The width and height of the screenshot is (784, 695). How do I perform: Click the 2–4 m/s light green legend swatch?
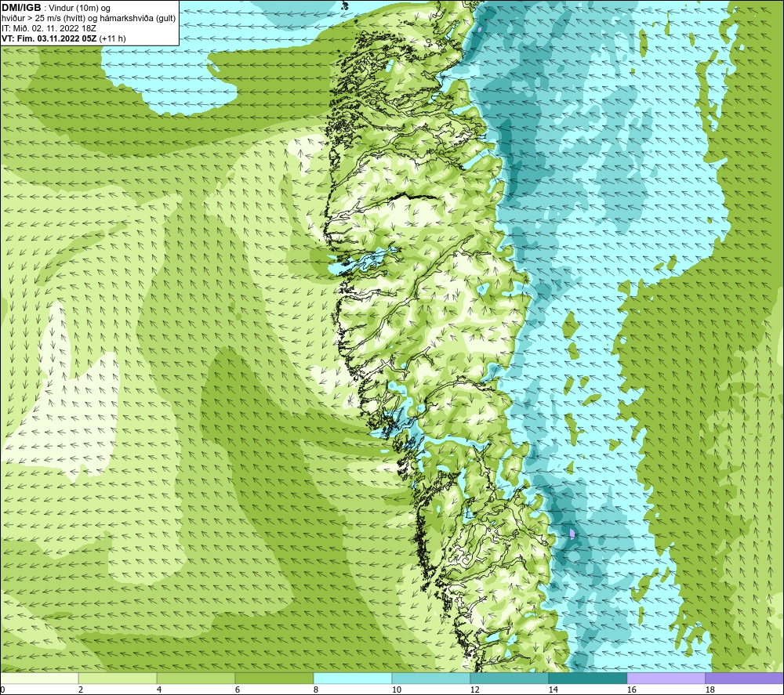118,678
